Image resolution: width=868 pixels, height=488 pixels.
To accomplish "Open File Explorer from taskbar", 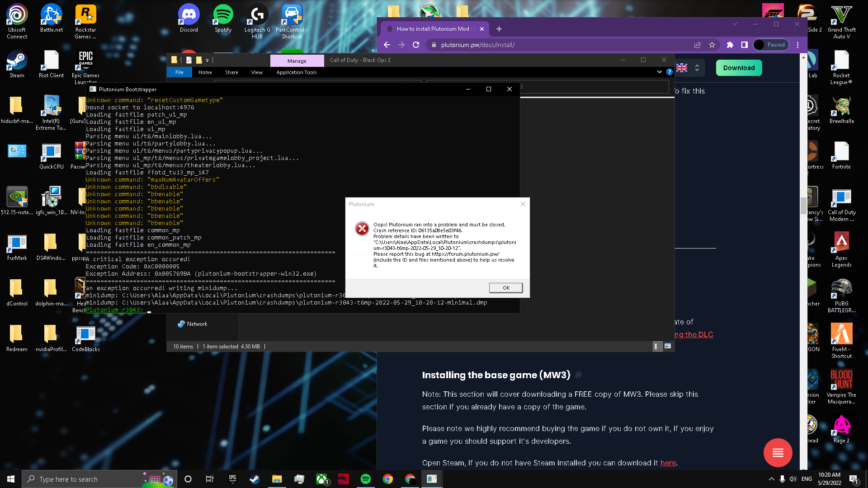I will (277, 479).
